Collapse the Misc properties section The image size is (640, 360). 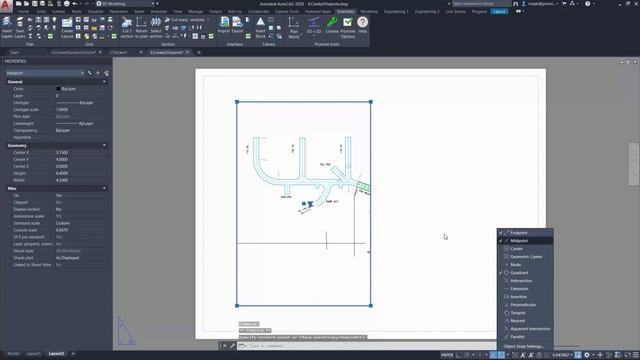tap(104, 189)
